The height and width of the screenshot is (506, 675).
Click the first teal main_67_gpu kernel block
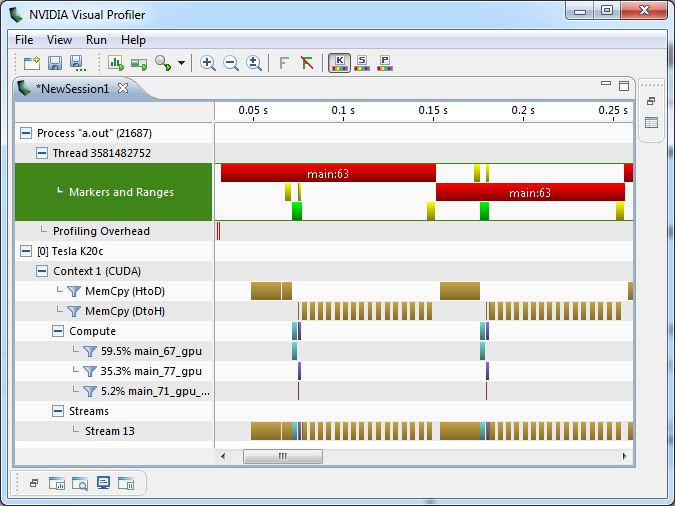pyautogui.click(x=294, y=351)
